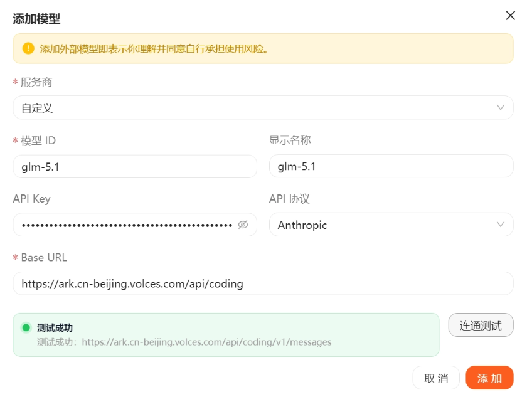The image size is (532, 397).
Task: Click the green 测试成功 status dot
Action: 26,327
